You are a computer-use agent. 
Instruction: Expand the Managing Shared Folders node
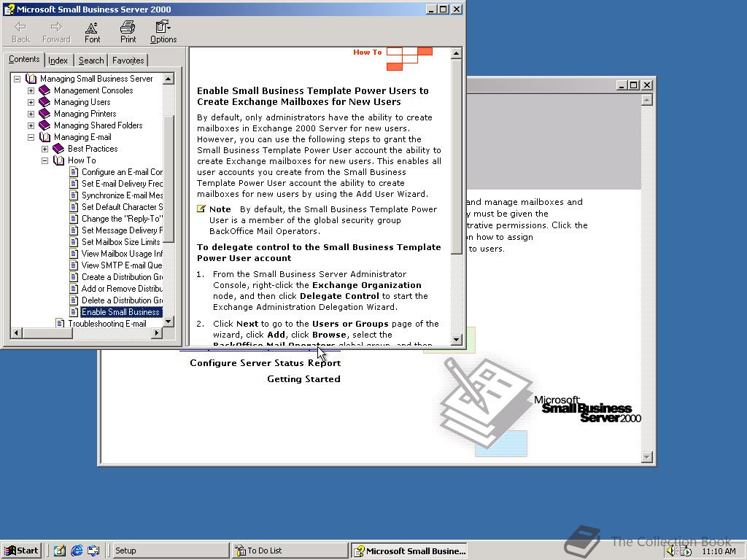tap(31, 125)
